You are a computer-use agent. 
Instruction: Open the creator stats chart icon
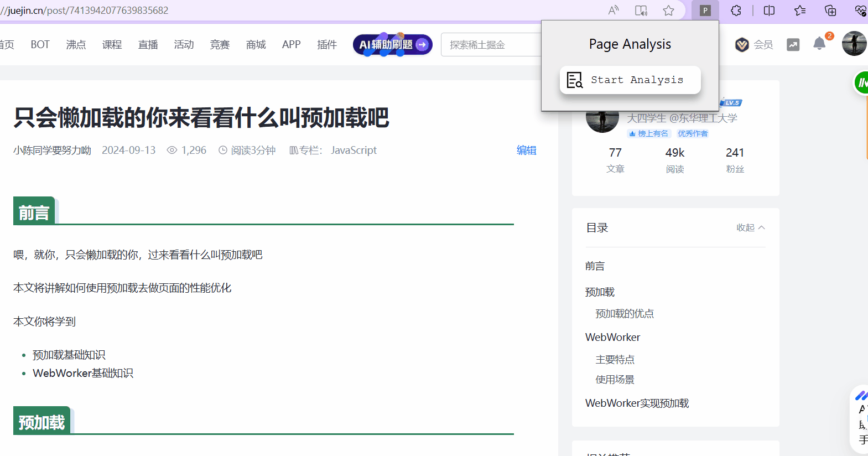pyautogui.click(x=793, y=45)
